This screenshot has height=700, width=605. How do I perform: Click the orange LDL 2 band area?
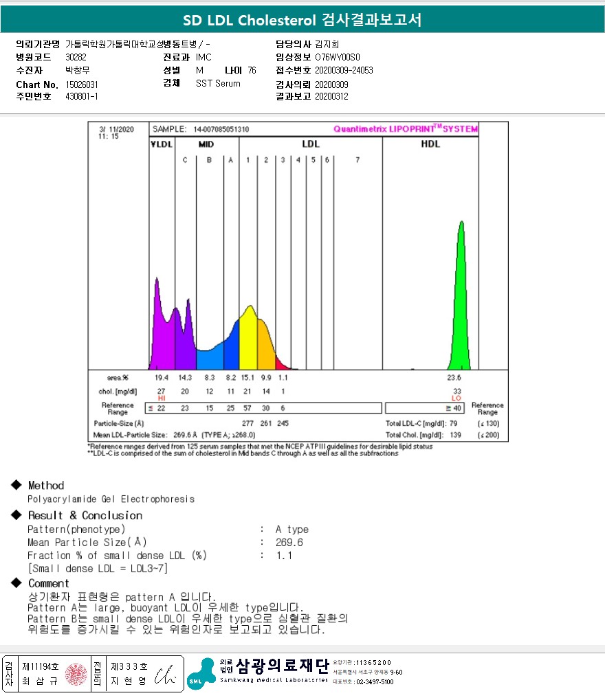click(266, 346)
